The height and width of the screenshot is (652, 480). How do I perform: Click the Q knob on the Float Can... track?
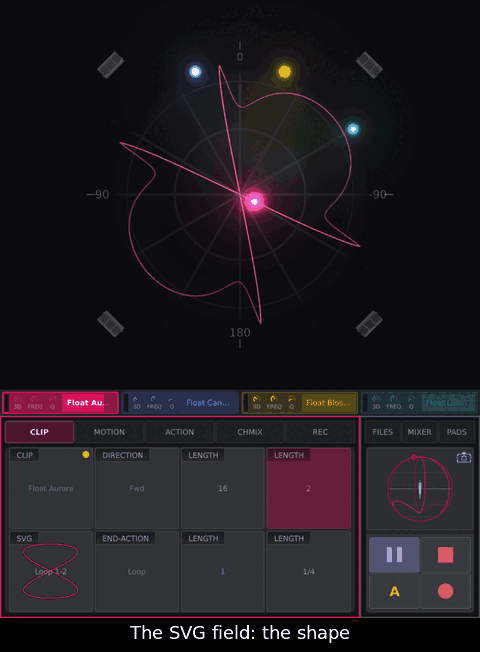tap(171, 399)
